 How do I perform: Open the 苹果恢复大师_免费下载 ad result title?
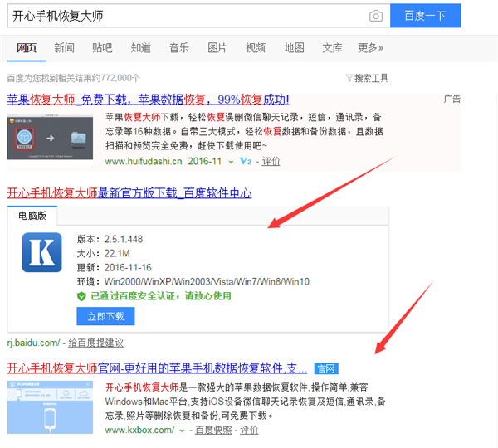[x=148, y=100]
